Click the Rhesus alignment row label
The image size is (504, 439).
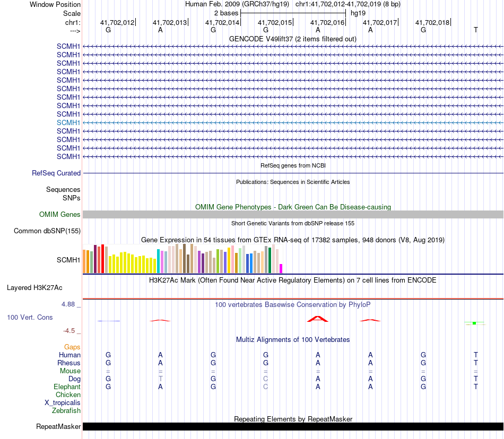pos(69,363)
